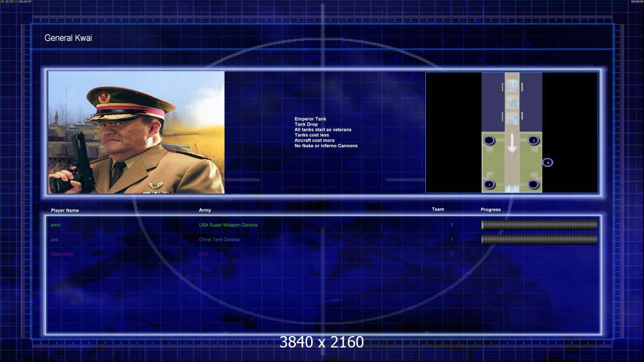Screen dimensions: 644x362
Task: Click the unnumbered start marker left of marker 2
Action: point(489,141)
